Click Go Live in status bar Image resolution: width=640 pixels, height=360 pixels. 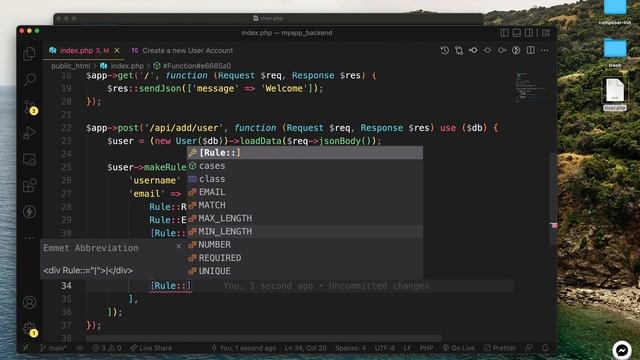coord(459,348)
